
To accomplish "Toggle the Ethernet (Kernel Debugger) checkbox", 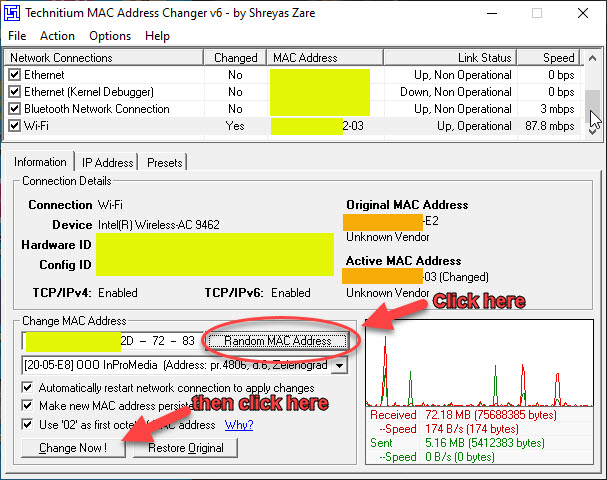I will point(14,92).
